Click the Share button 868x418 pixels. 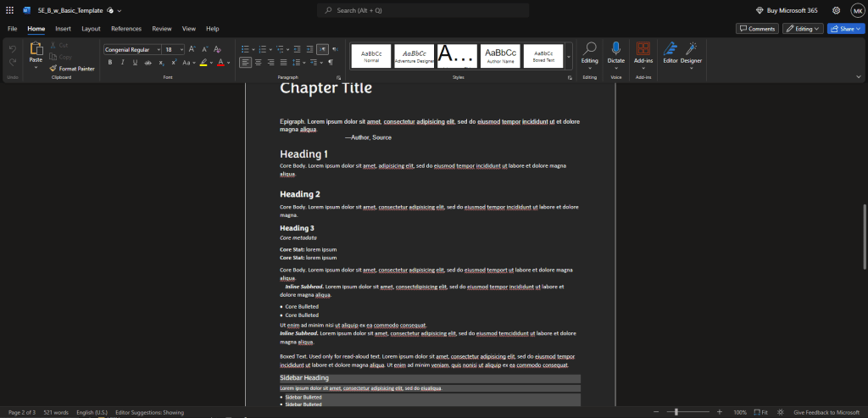tap(845, 28)
